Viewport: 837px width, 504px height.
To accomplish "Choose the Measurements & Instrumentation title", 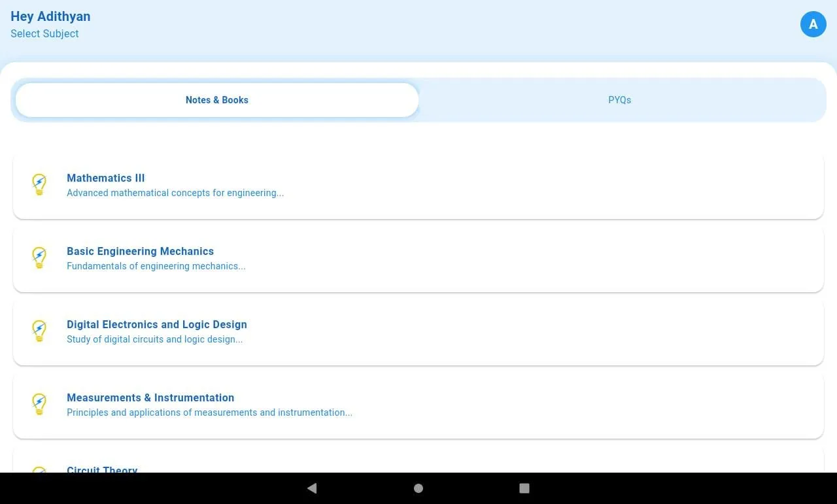I will [150, 397].
